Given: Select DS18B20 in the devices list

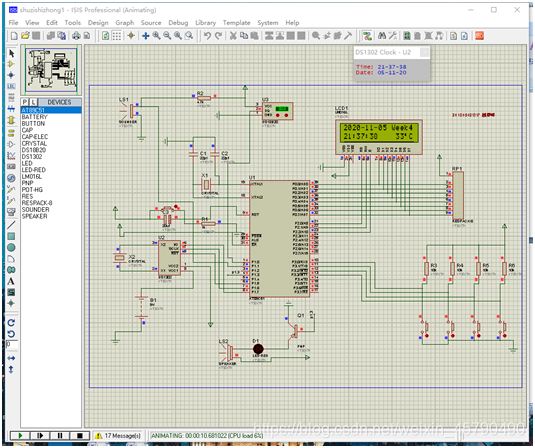Looking at the screenshot, I should tap(34, 150).
